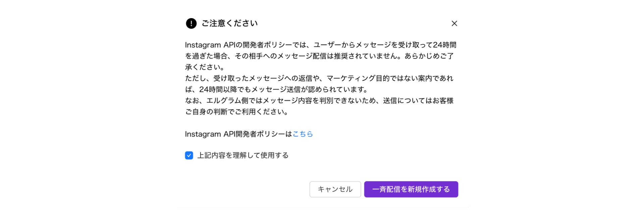The height and width of the screenshot is (215, 644).
Task: Open the こちら policy link
Action: tap(303, 134)
